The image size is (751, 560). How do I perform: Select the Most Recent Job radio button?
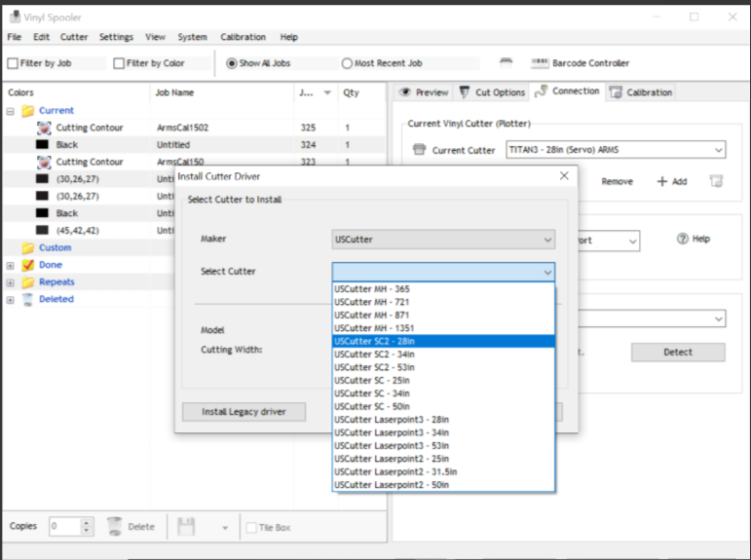347,63
